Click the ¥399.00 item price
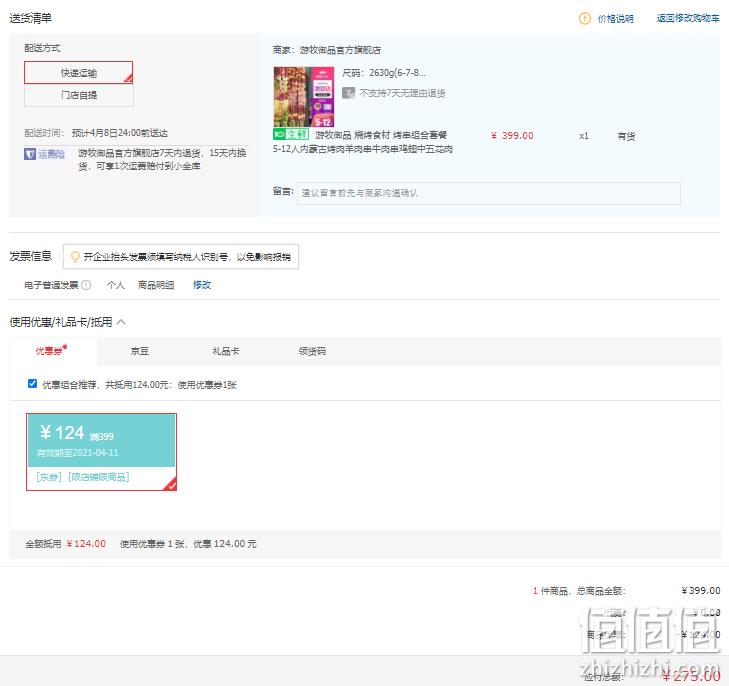 click(x=512, y=136)
